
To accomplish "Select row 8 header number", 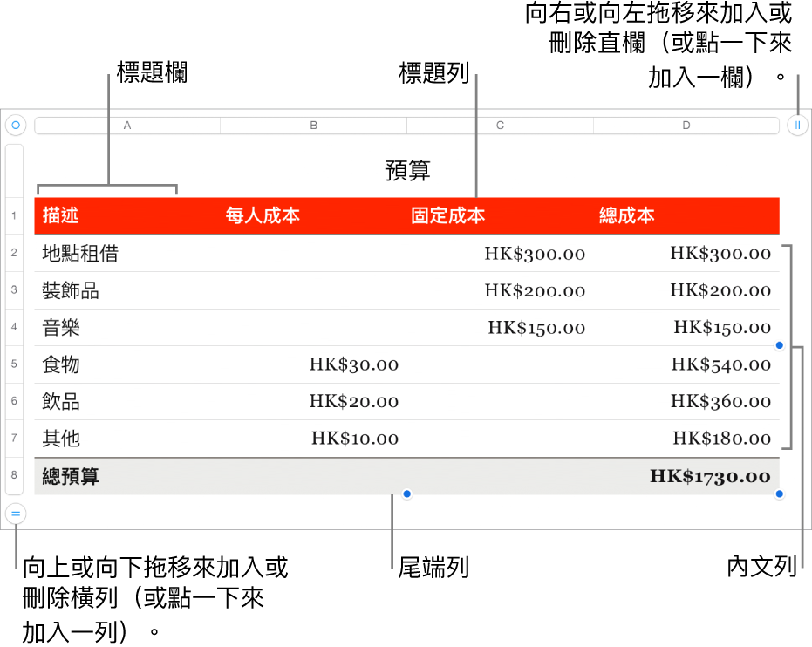I will coord(14,476).
